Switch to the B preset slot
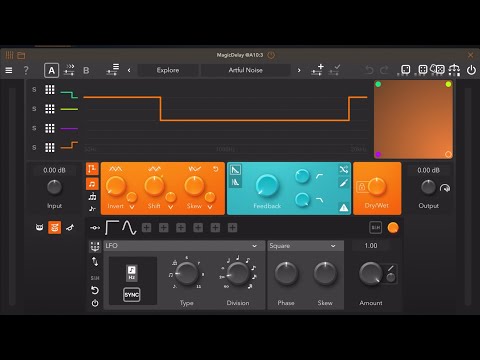The width and height of the screenshot is (480, 360). [86, 70]
